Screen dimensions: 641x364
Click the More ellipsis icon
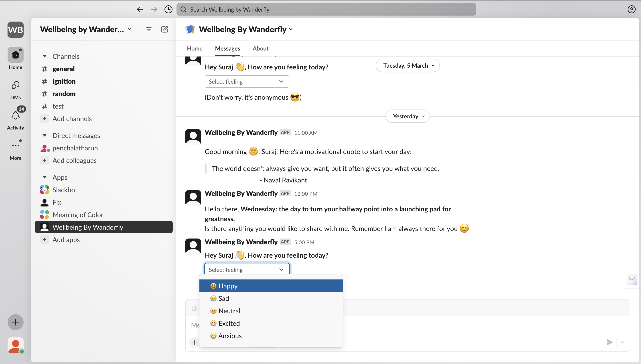tap(16, 145)
